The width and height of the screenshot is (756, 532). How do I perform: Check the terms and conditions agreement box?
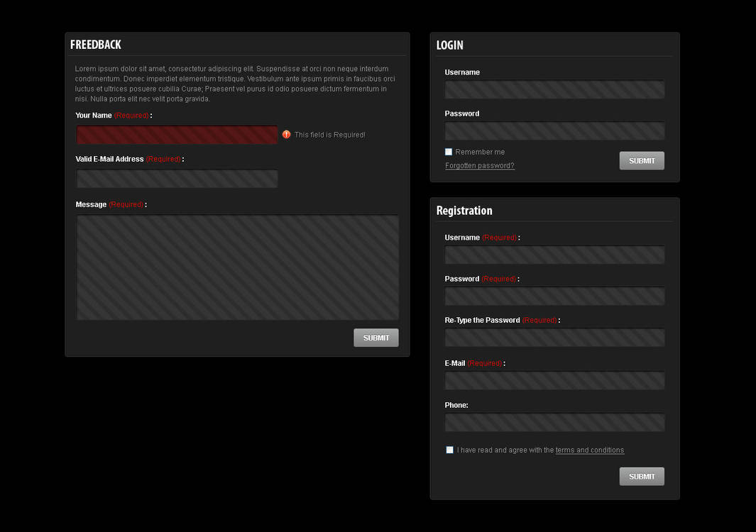point(449,449)
